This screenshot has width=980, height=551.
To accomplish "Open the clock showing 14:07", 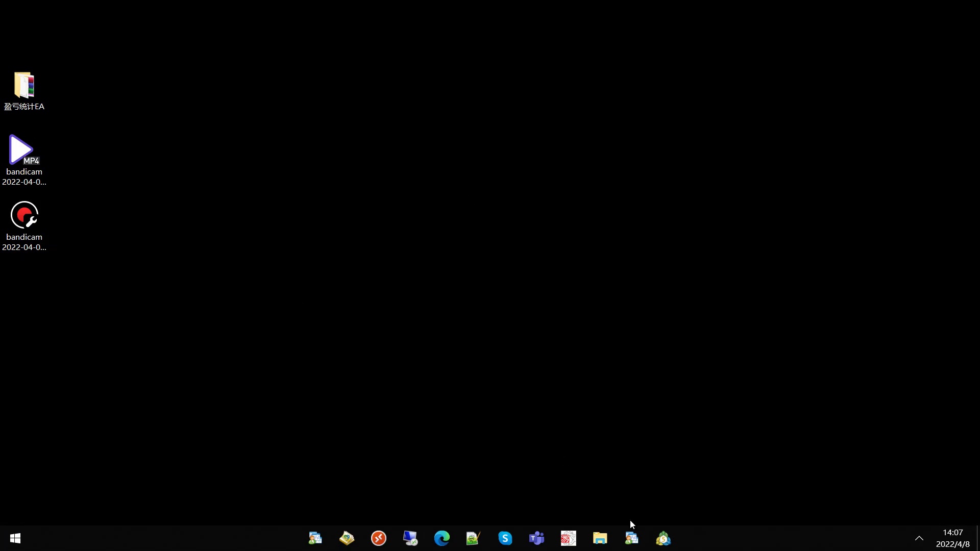I will pos(952,538).
